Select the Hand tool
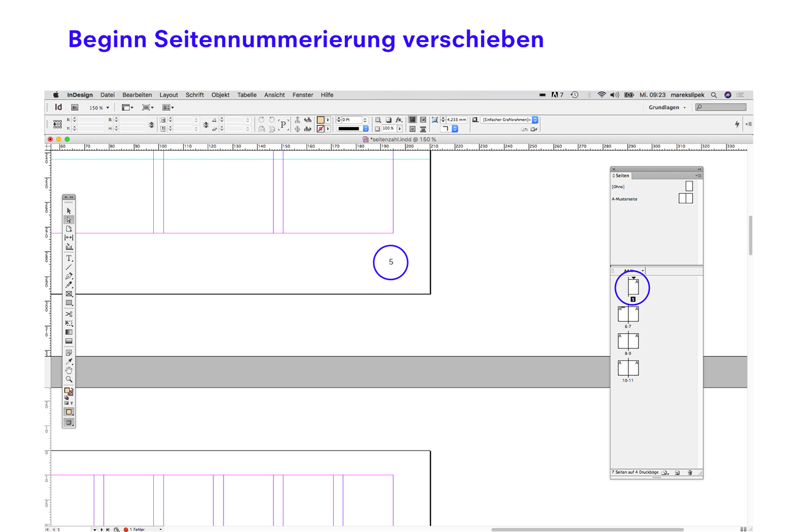The image size is (798, 532). click(69, 370)
